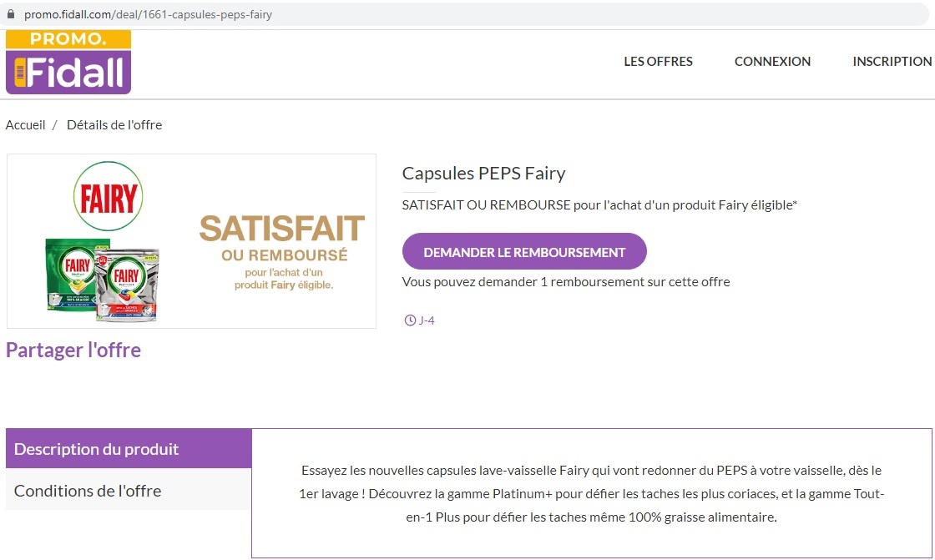
Task: Return to Accueil via the breadcrumb
Action: click(x=25, y=125)
